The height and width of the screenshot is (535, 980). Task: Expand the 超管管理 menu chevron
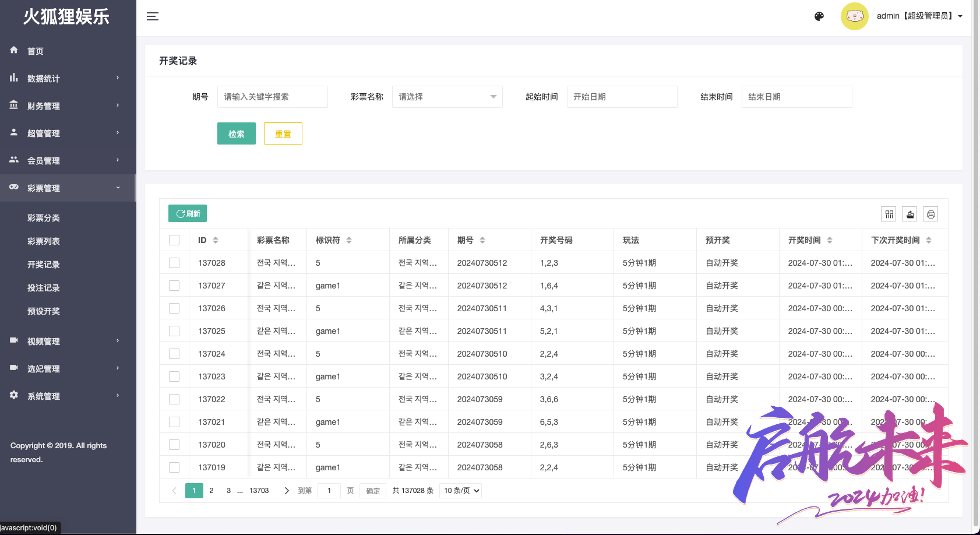click(118, 133)
